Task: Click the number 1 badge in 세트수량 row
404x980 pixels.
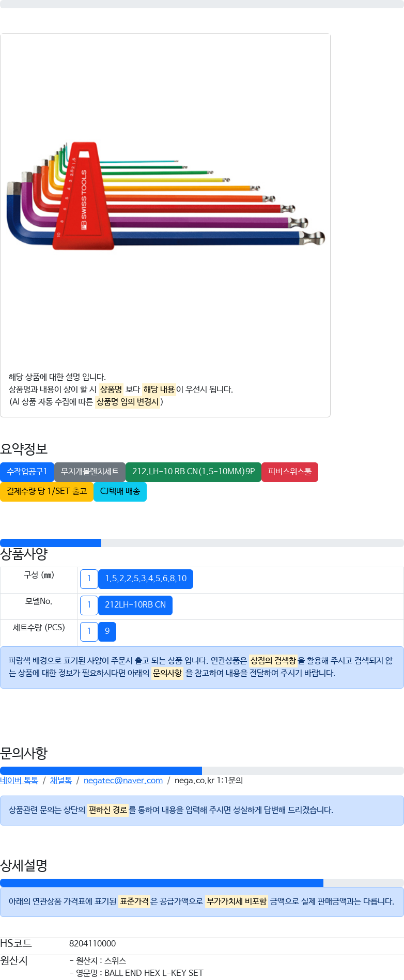Action: coord(89,631)
